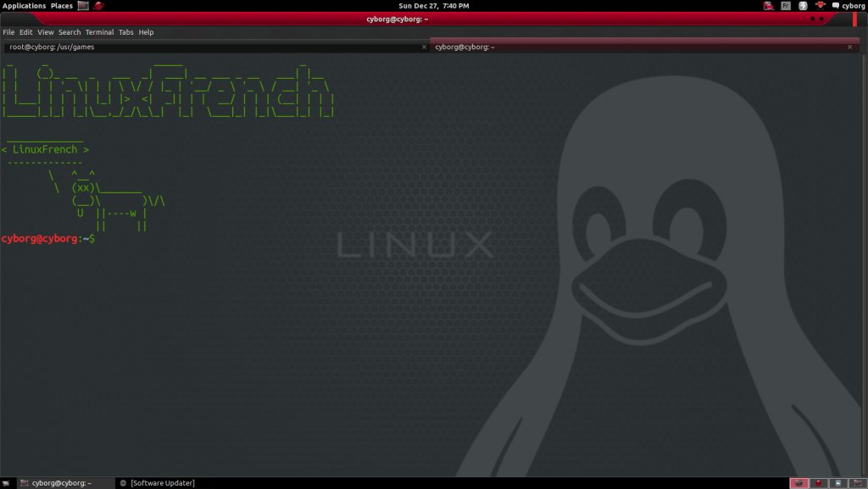
Task: Open the Help menu
Action: (x=146, y=32)
